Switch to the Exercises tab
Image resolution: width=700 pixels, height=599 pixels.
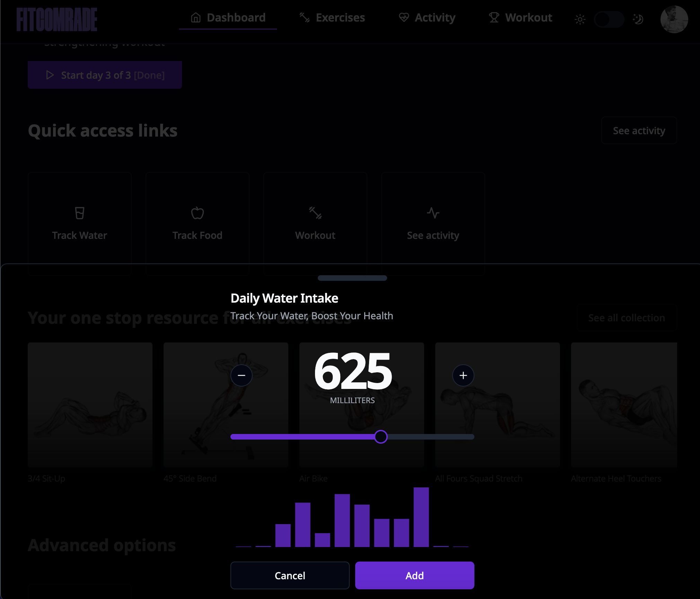pos(332,18)
